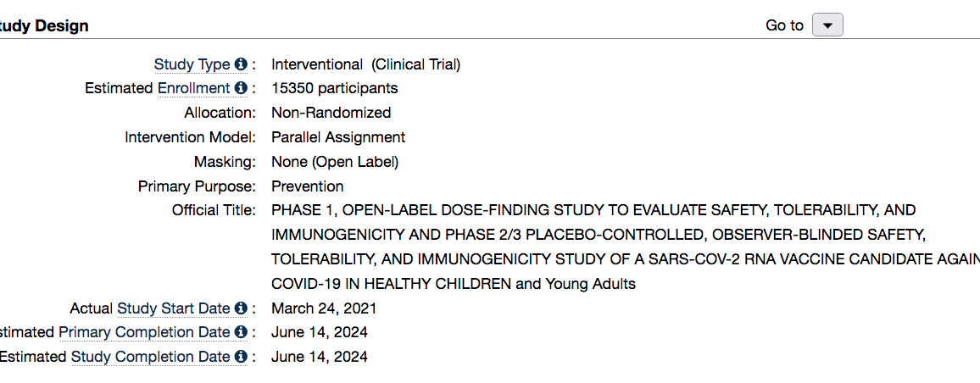Click the Prevention primary purpose value
This screenshot has height=383, width=980.
click(308, 186)
